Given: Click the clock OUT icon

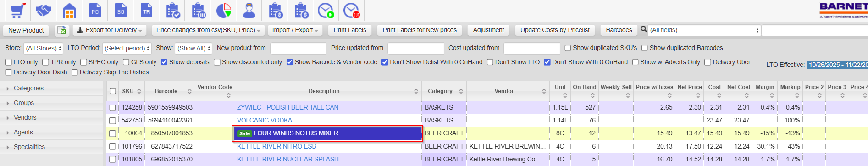Looking at the screenshot, I should [x=351, y=10].
